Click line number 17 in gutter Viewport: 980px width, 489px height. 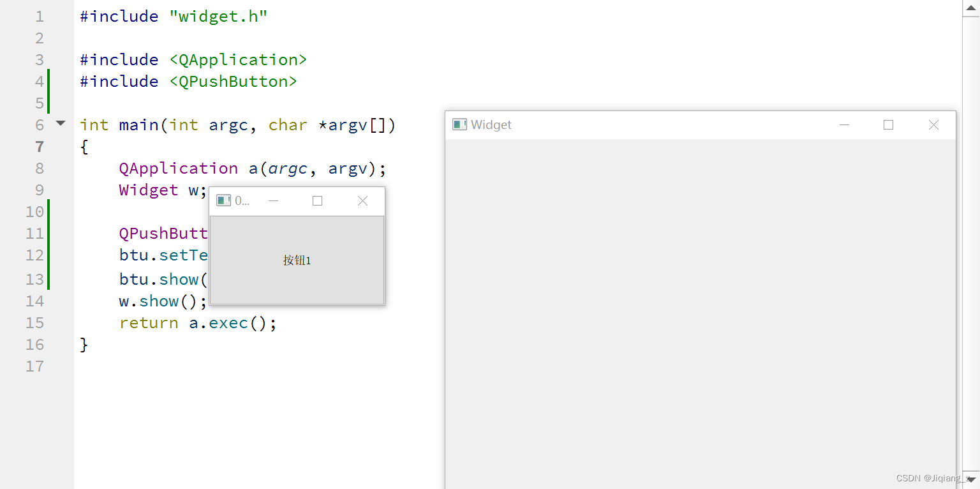click(34, 366)
